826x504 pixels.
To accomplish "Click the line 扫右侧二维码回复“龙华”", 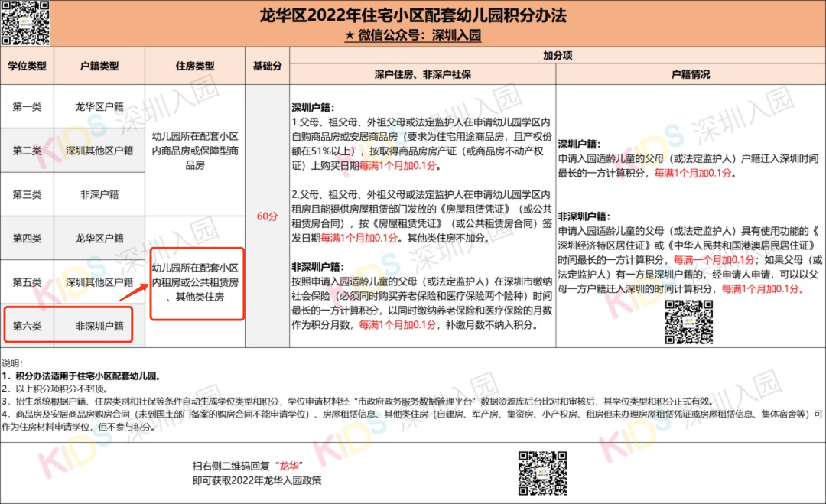I will (x=248, y=466).
